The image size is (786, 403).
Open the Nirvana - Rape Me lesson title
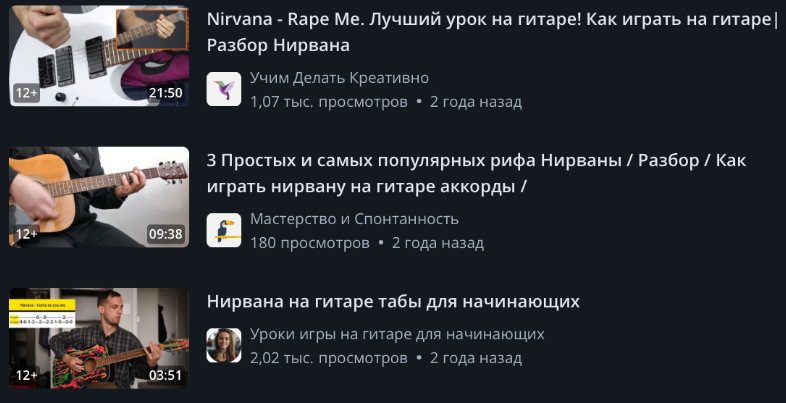[492, 33]
